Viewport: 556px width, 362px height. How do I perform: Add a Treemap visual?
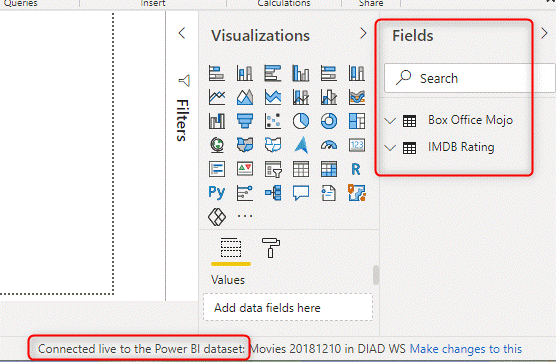pos(357,121)
